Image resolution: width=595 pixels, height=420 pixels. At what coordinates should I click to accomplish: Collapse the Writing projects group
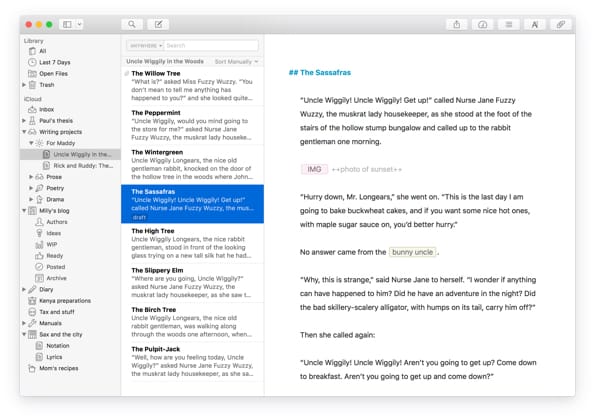pos(24,132)
